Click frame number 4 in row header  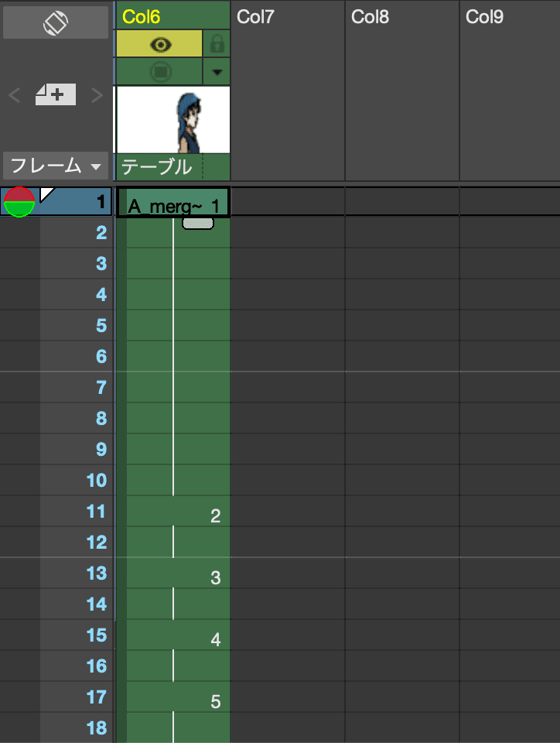coord(101,295)
